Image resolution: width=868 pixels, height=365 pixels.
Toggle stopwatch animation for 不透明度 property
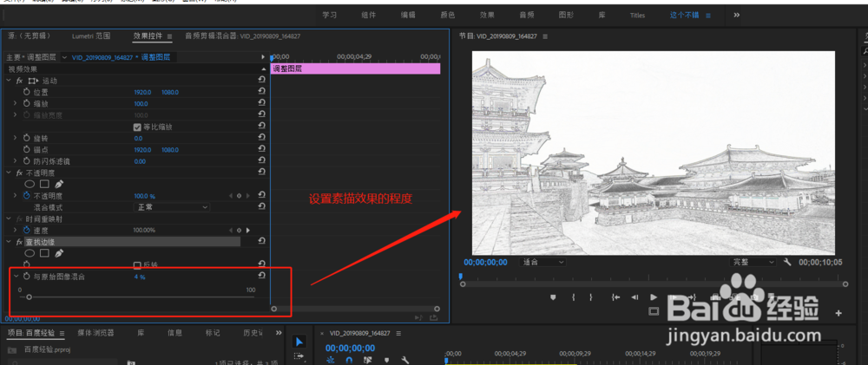pos(27,196)
